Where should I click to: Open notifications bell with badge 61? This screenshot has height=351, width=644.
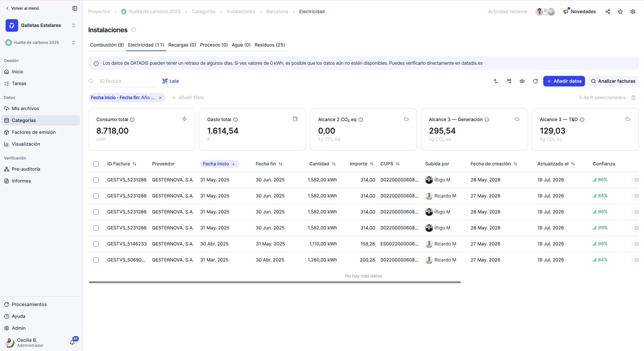tap(72, 342)
